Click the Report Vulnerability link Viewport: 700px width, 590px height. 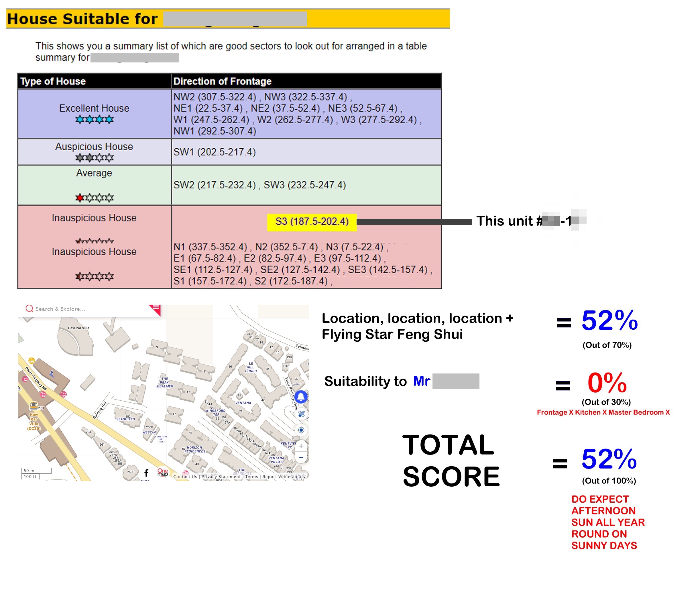pyautogui.click(x=284, y=477)
